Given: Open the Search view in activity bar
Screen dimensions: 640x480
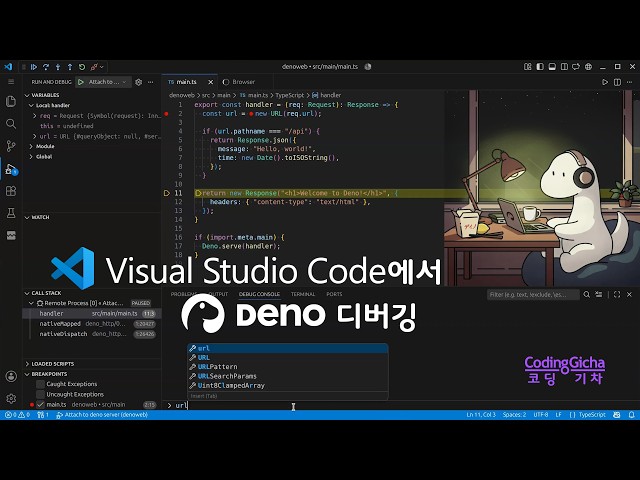Looking at the screenshot, I should (11, 124).
